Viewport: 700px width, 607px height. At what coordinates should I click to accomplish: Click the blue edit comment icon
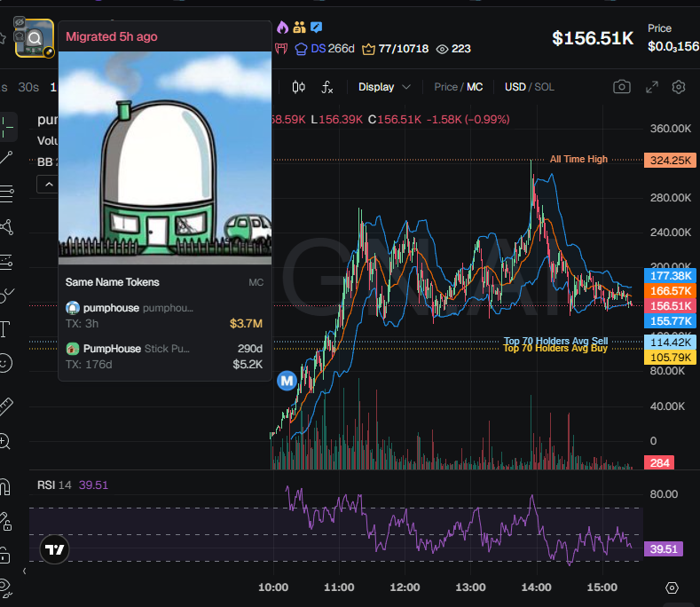coord(316,28)
